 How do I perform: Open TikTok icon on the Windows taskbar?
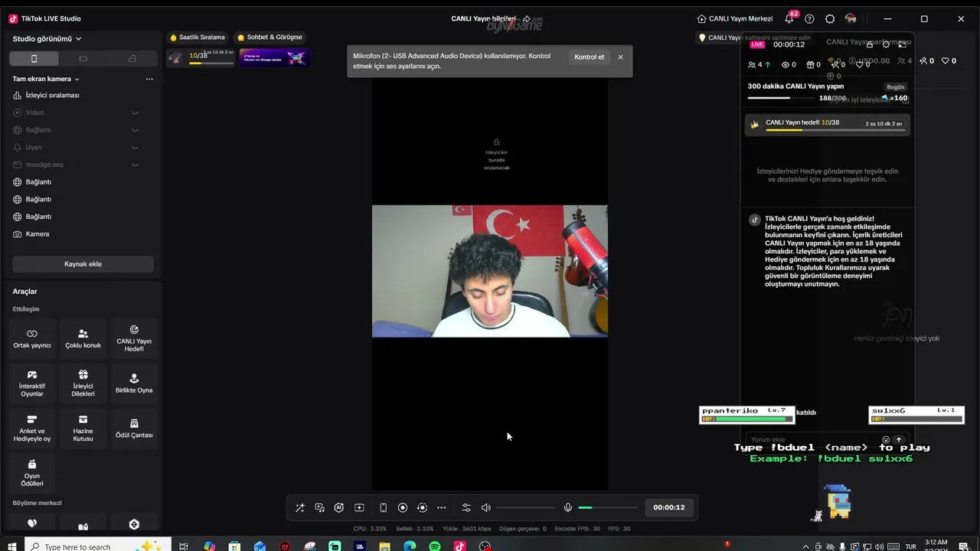pyautogui.click(x=459, y=546)
